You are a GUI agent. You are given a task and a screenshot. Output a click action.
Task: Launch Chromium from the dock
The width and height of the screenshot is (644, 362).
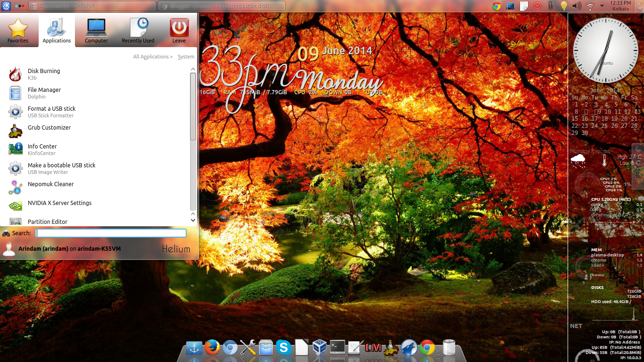click(230, 348)
